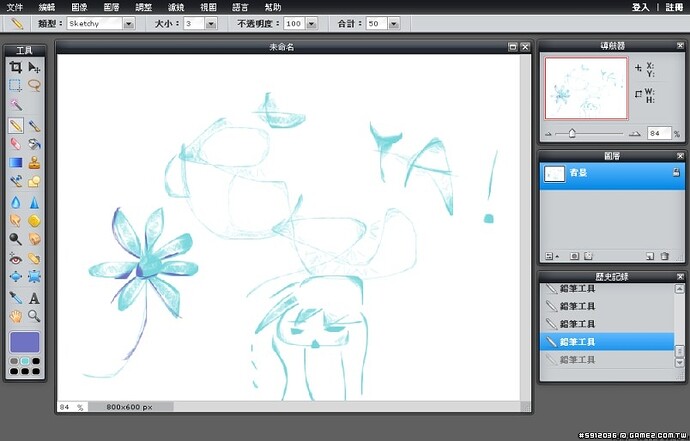Open the 文件 menu

point(15,6)
